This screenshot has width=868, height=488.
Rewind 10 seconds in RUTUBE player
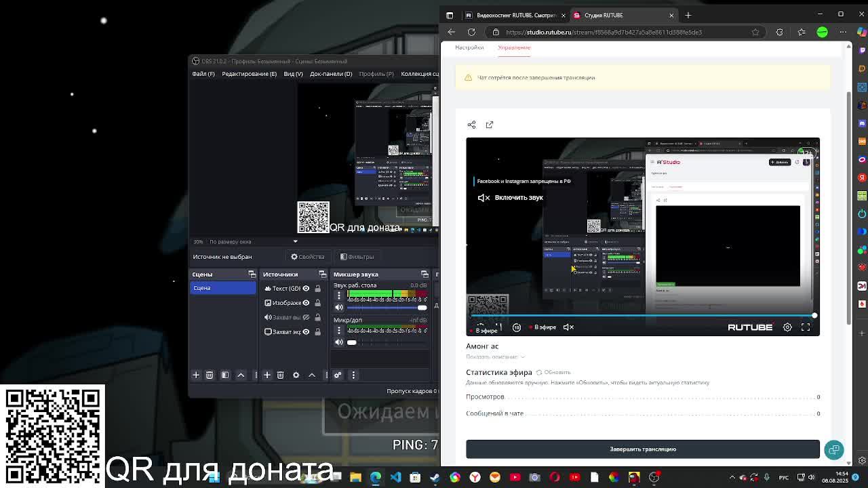(x=517, y=327)
